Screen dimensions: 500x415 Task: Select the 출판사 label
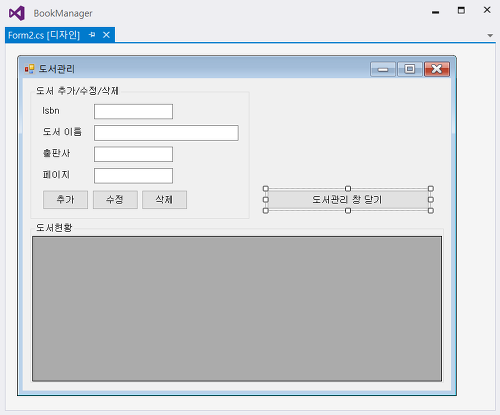coord(56,153)
